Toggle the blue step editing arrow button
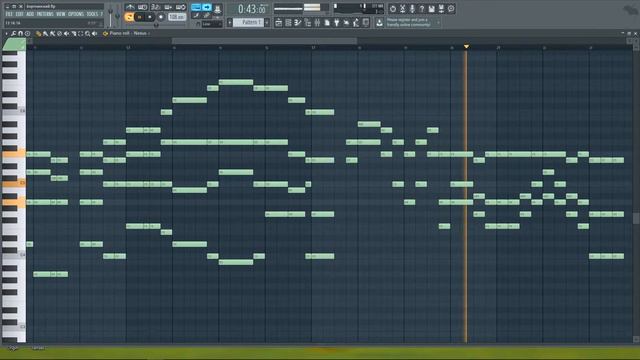 [207, 7]
